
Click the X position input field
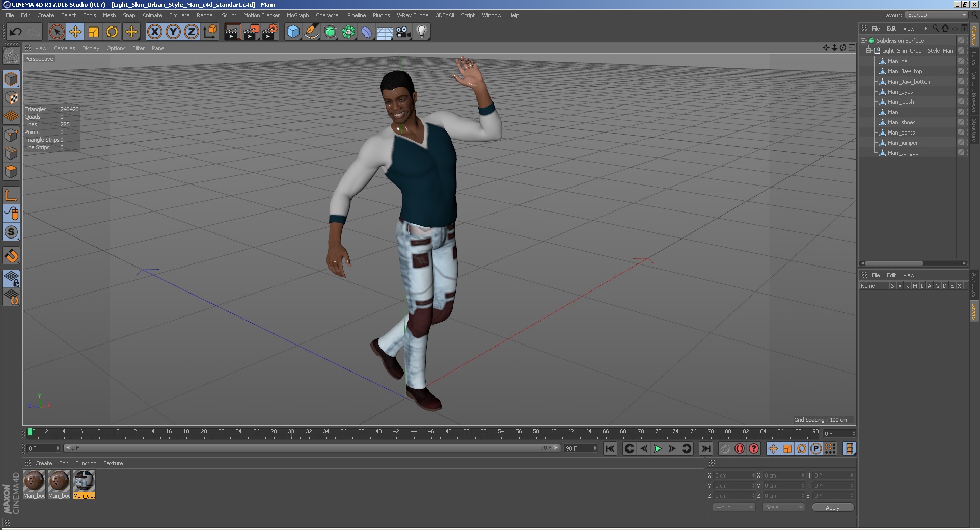(734, 475)
